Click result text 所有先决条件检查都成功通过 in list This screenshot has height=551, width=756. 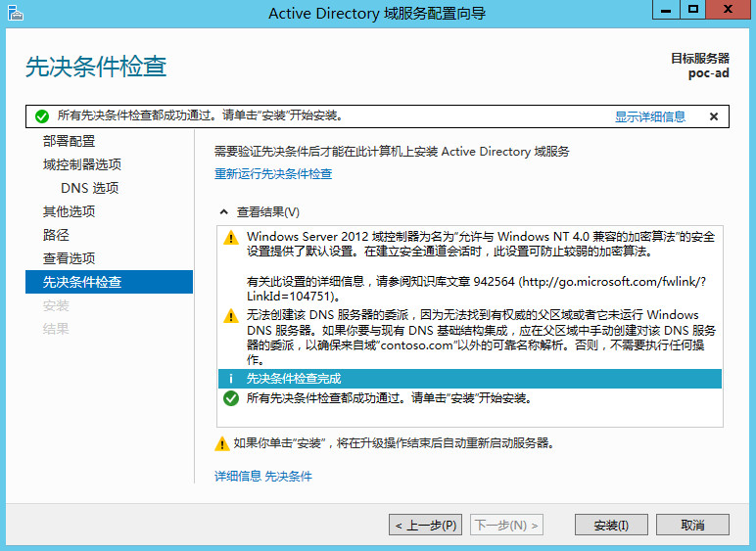pyautogui.click(x=389, y=398)
